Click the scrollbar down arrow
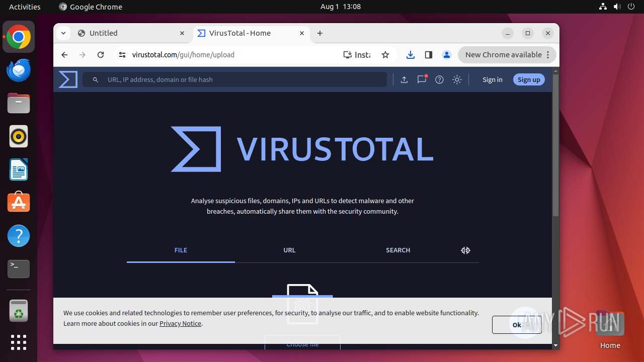 click(x=555, y=345)
